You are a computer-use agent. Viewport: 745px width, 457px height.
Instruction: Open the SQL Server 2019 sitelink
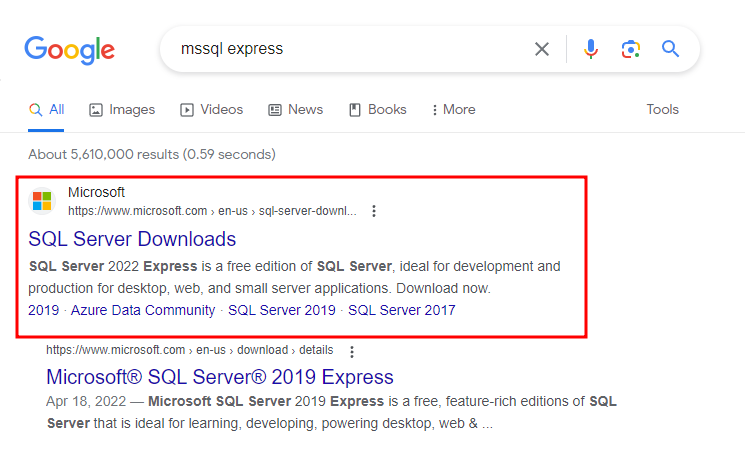[x=282, y=310]
